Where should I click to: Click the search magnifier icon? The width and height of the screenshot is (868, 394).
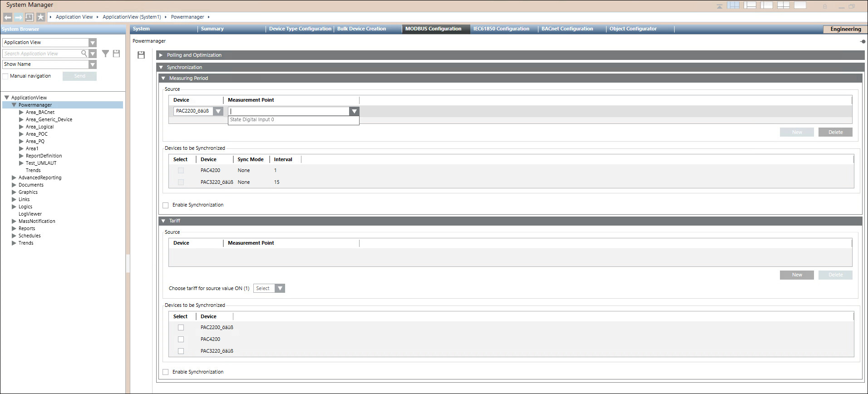tap(84, 54)
